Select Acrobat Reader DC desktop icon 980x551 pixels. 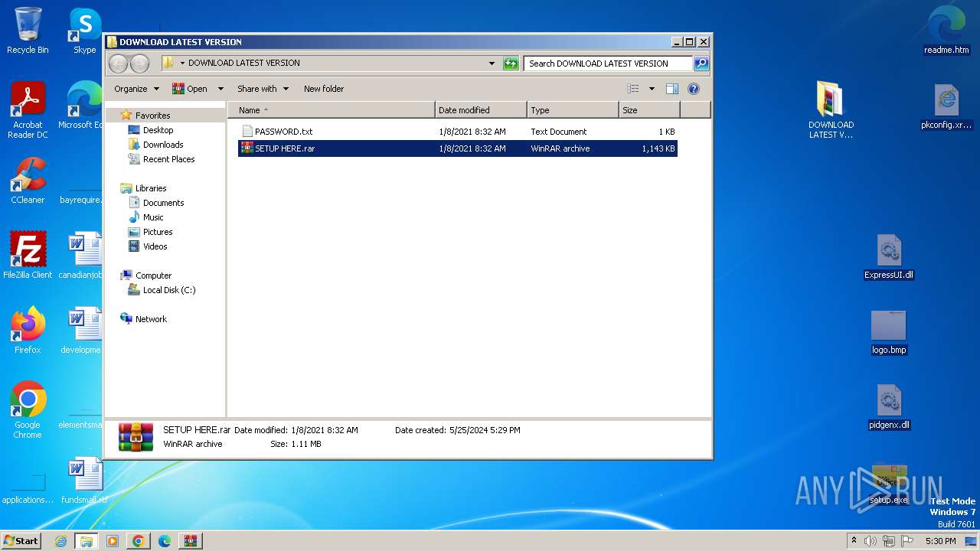[x=28, y=110]
